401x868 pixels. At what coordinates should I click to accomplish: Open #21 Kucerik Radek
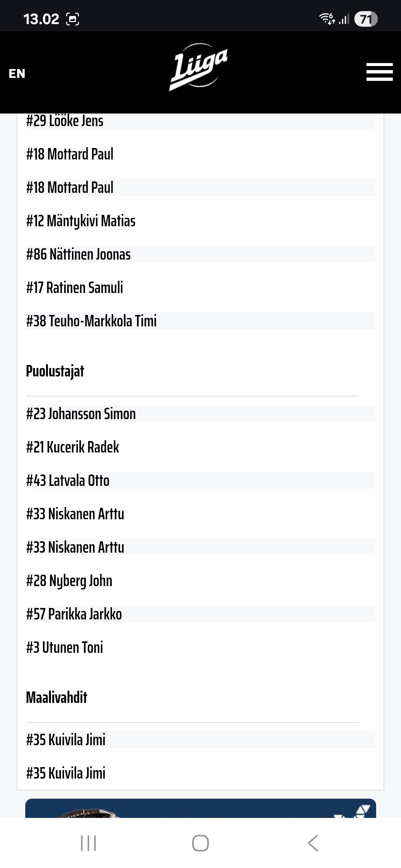pyautogui.click(x=73, y=447)
